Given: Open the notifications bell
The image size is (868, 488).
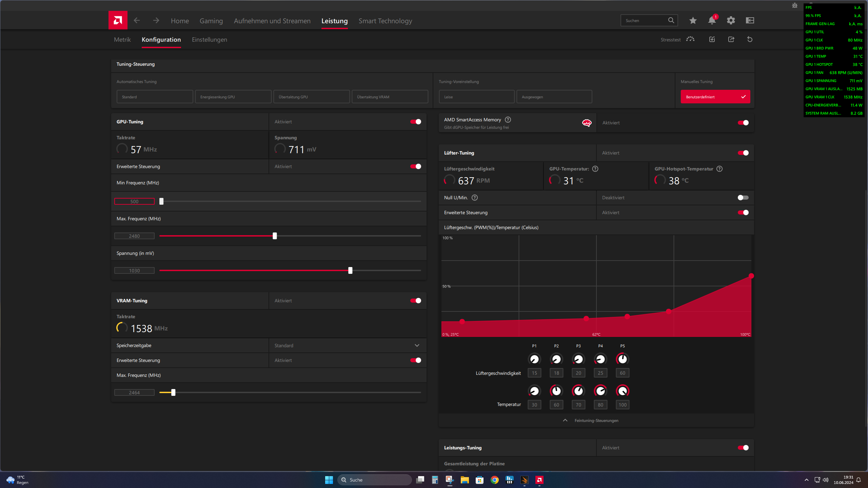Looking at the screenshot, I should [x=712, y=21].
